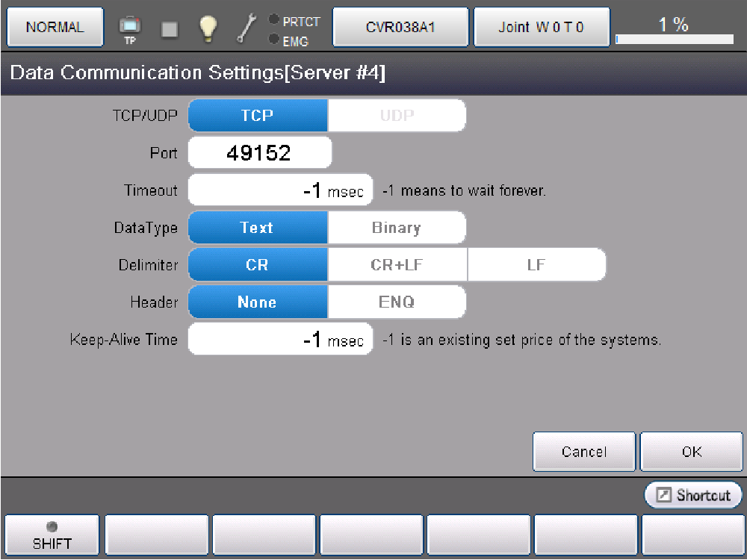Click the light bulb icon
Screen dimensions: 747x560
point(208,28)
